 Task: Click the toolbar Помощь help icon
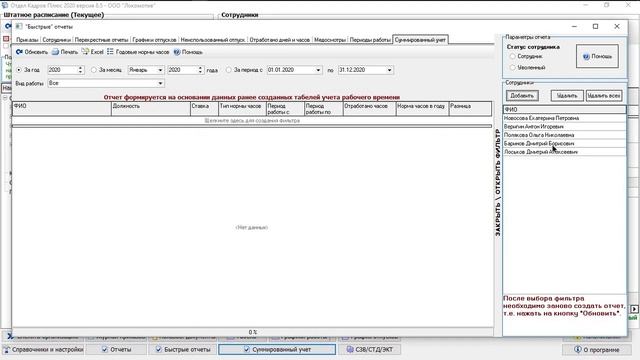tap(177, 52)
